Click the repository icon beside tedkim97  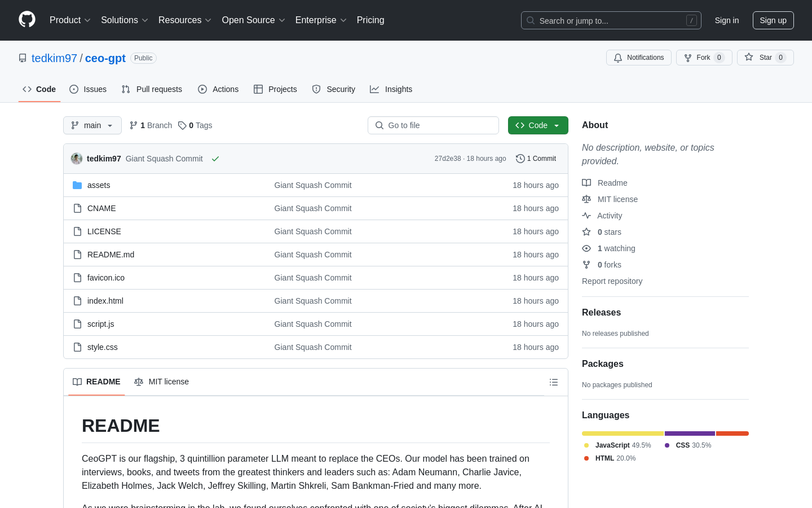pos(23,58)
